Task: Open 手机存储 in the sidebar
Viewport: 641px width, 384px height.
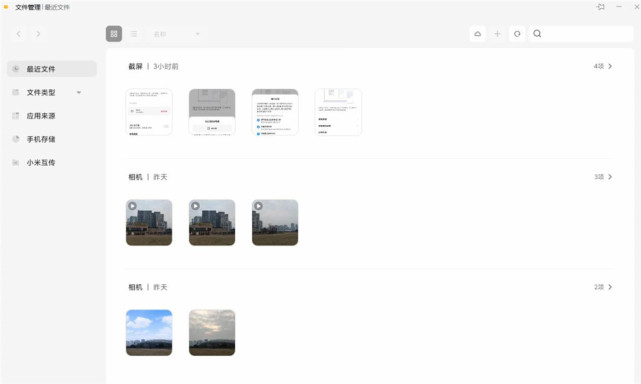Action: pos(52,139)
